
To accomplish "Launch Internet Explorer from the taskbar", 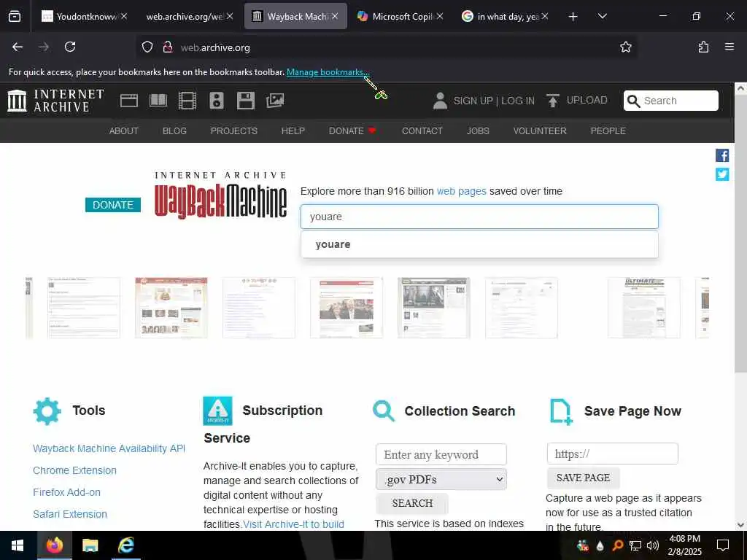I will pos(125,545).
